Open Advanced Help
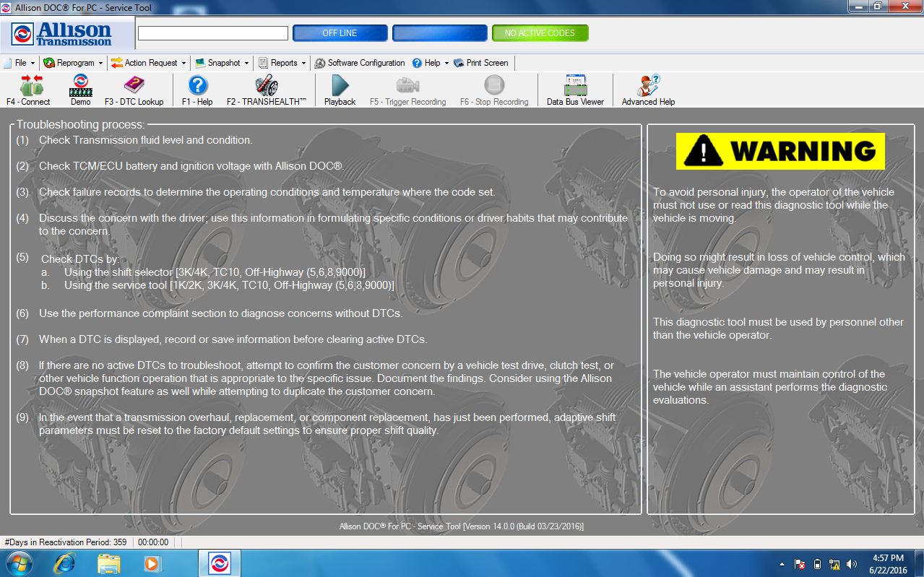The width and height of the screenshot is (924, 577). [x=648, y=90]
